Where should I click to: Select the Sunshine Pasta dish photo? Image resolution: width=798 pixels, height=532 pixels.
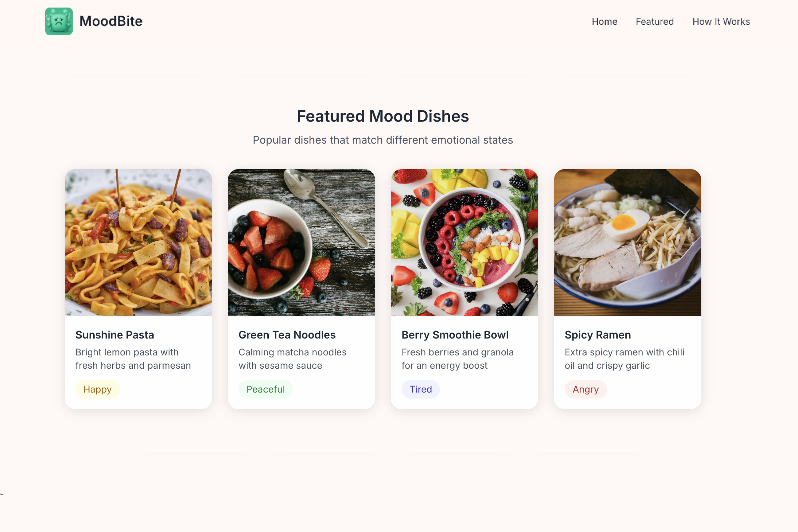138,243
